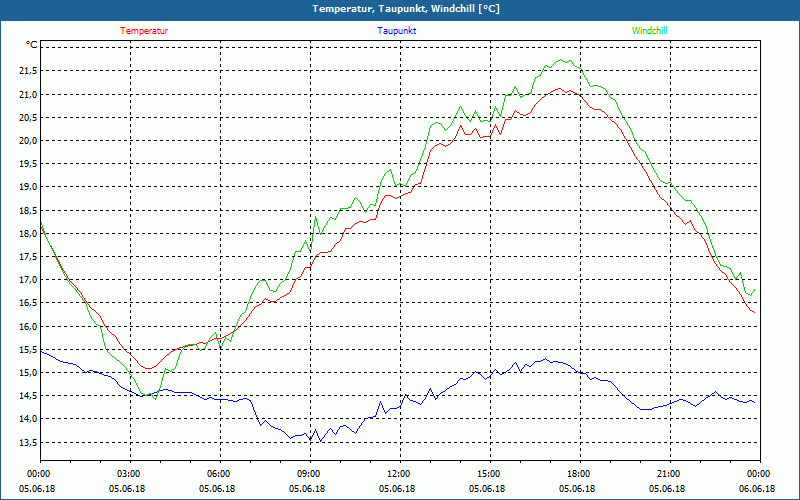Click the 14,5 y-axis value

[x=28, y=396]
